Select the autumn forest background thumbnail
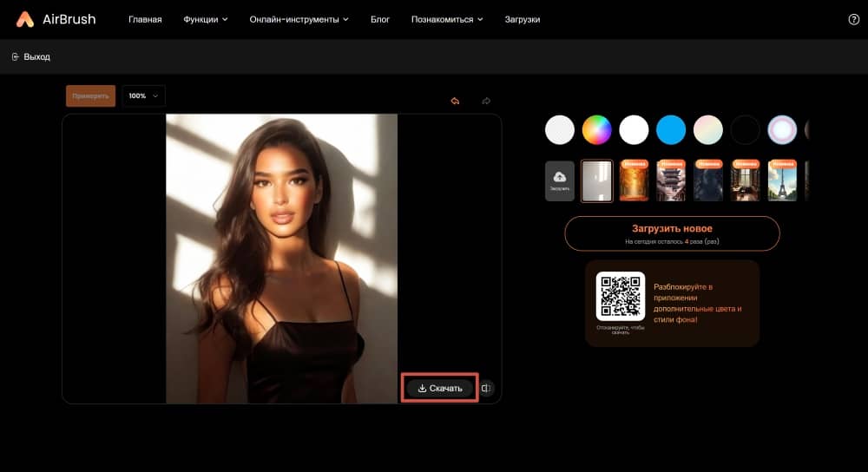The width and height of the screenshot is (868, 472). click(634, 180)
